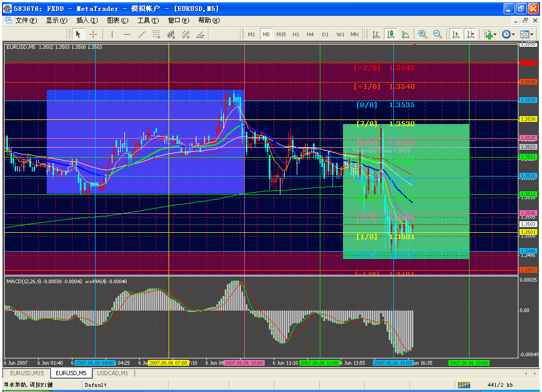Click the MetaTrader app icon in title bar

(x=7, y=8)
